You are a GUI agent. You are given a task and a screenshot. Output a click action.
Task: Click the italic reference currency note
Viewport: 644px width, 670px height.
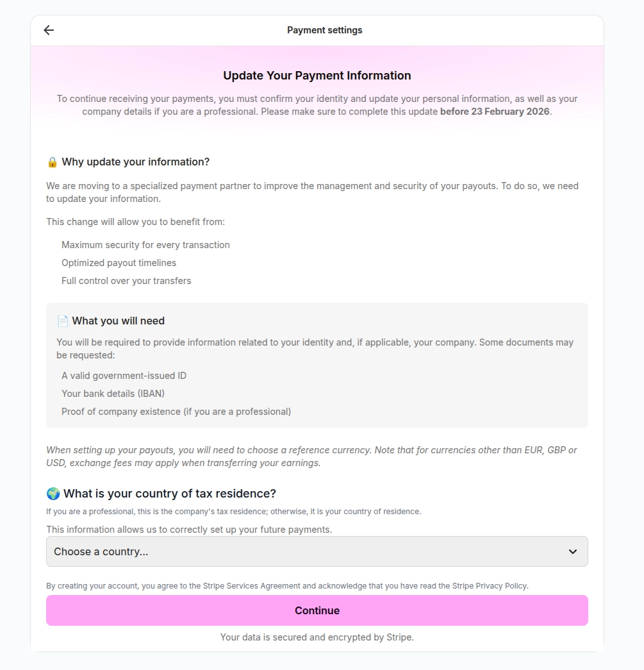point(311,456)
